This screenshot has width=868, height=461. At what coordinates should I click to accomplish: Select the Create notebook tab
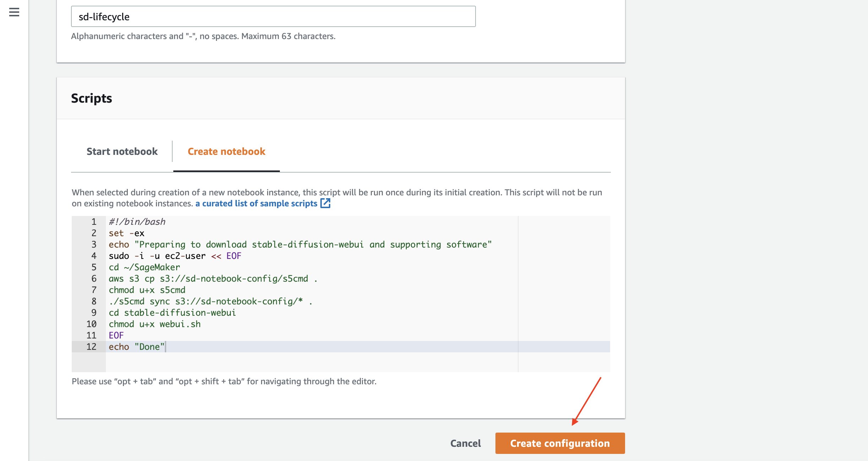(x=226, y=151)
